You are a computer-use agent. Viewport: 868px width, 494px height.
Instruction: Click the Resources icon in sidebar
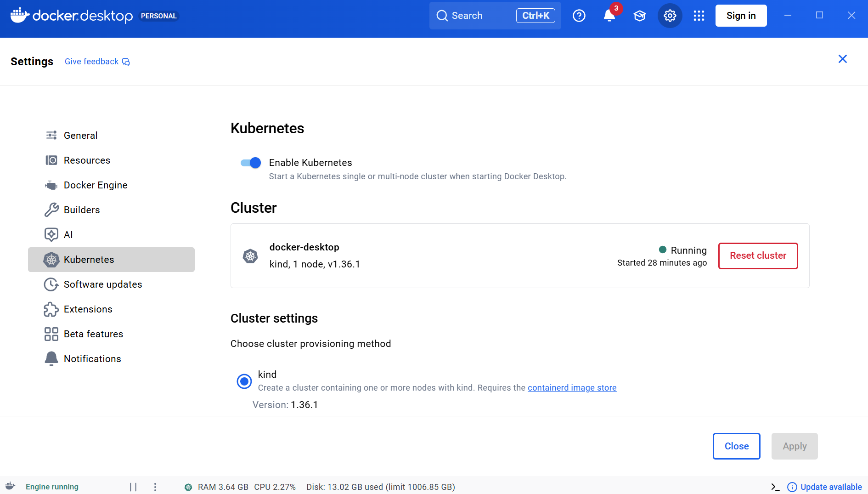pyautogui.click(x=51, y=160)
